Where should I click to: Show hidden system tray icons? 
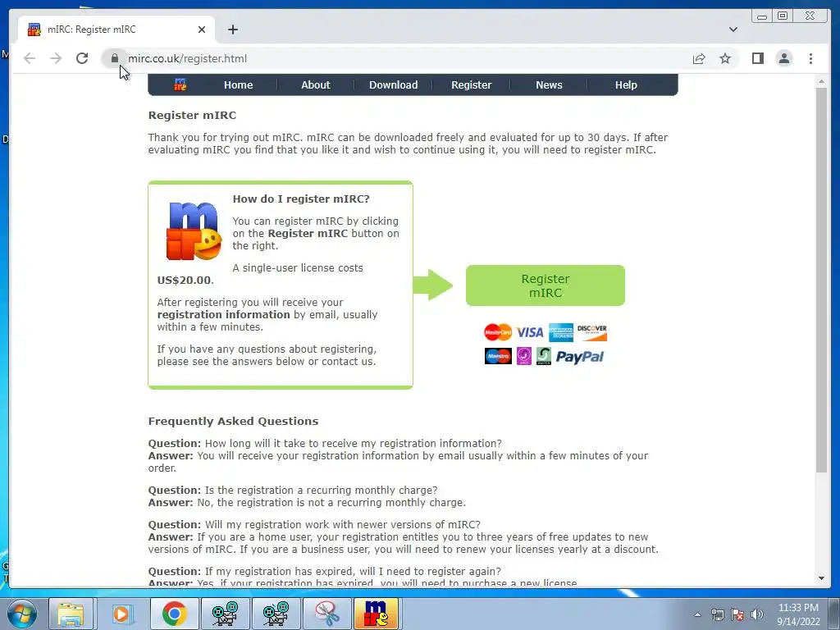tap(697, 614)
